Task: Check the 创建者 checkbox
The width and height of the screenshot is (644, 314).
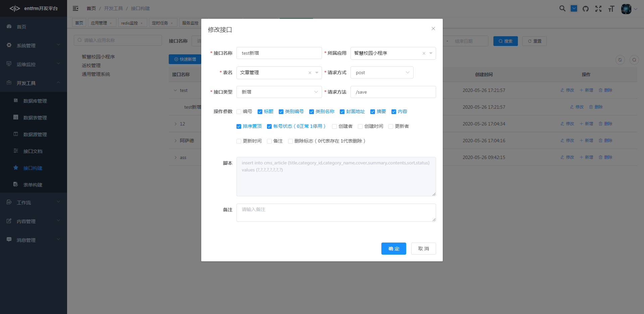Action: (x=334, y=126)
